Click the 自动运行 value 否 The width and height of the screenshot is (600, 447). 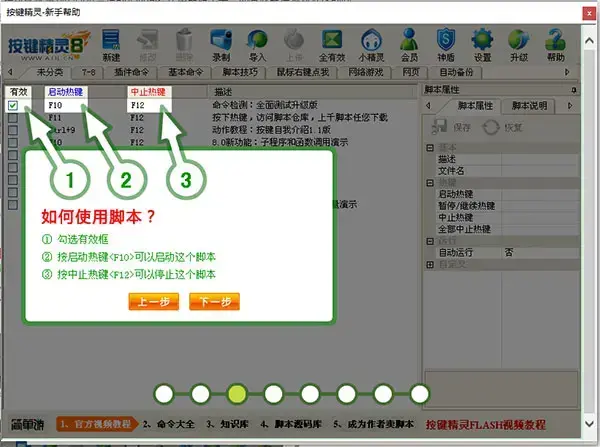pos(509,253)
